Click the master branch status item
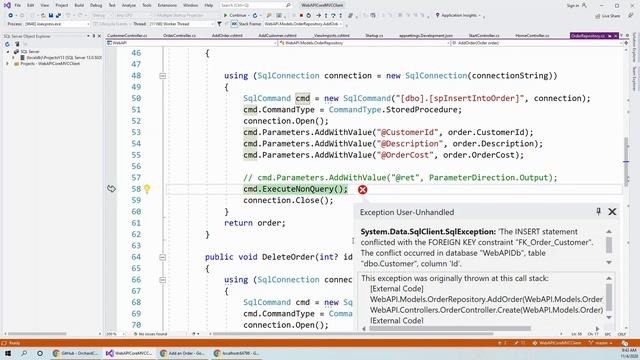The image size is (640, 360). pos(600,343)
